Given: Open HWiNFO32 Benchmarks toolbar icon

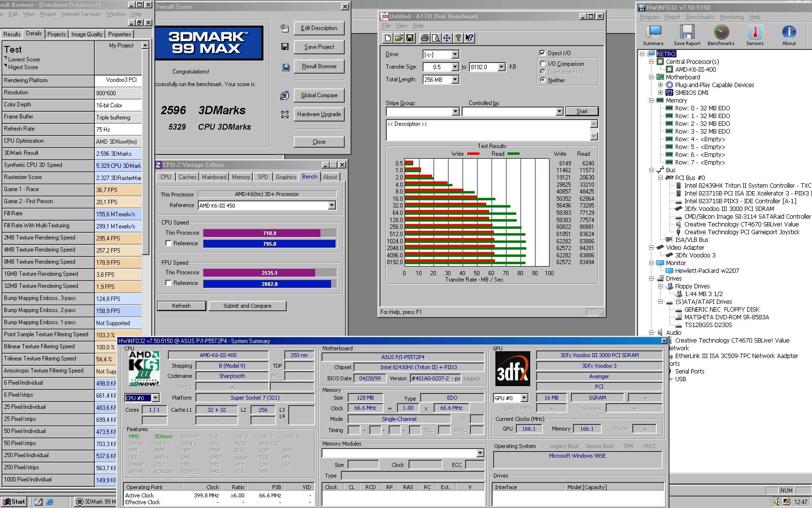Looking at the screenshot, I should point(721,35).
